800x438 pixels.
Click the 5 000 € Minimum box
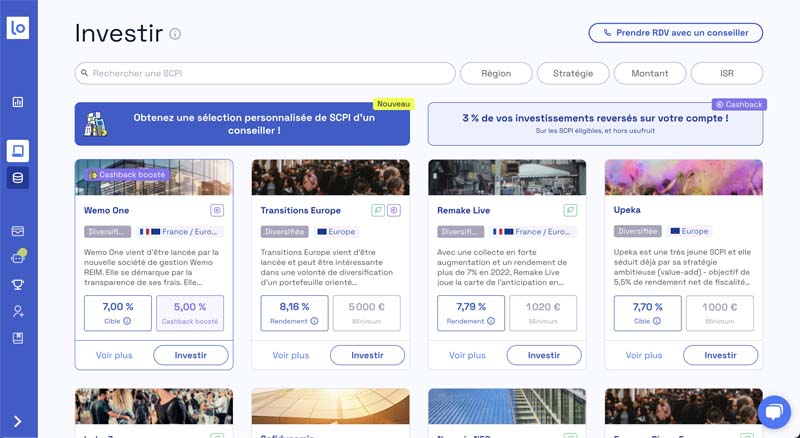coord(366,313)
